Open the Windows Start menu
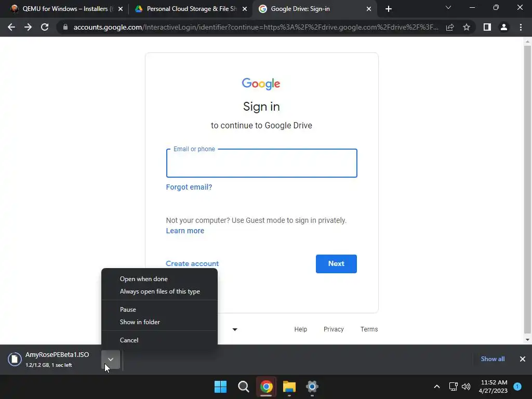This screenshot has width=532, height=399. pos(220,387)
